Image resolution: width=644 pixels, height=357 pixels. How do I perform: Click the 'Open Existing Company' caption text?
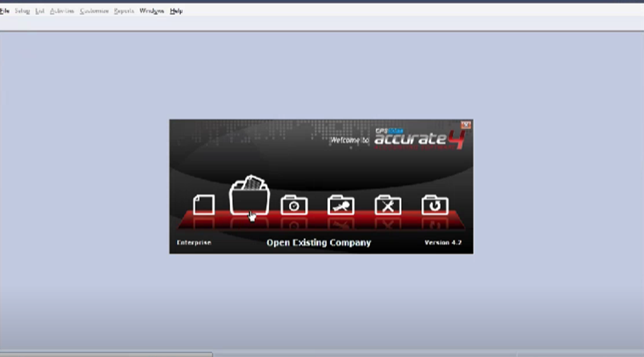coord(319,243)
